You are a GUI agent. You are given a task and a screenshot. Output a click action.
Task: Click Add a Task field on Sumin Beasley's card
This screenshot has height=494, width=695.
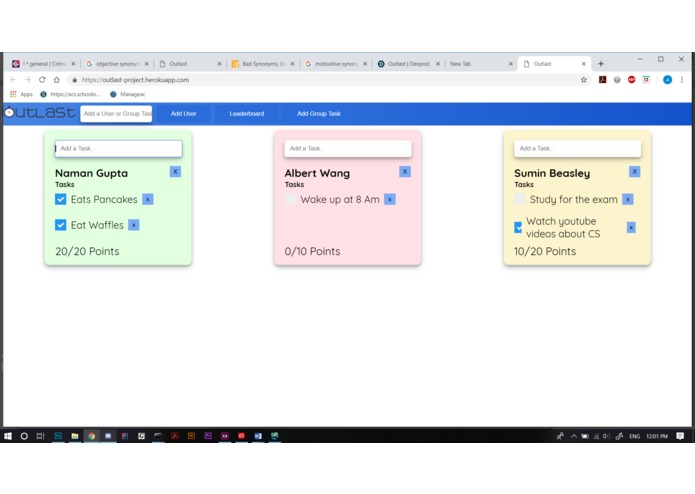pos(578,148)
